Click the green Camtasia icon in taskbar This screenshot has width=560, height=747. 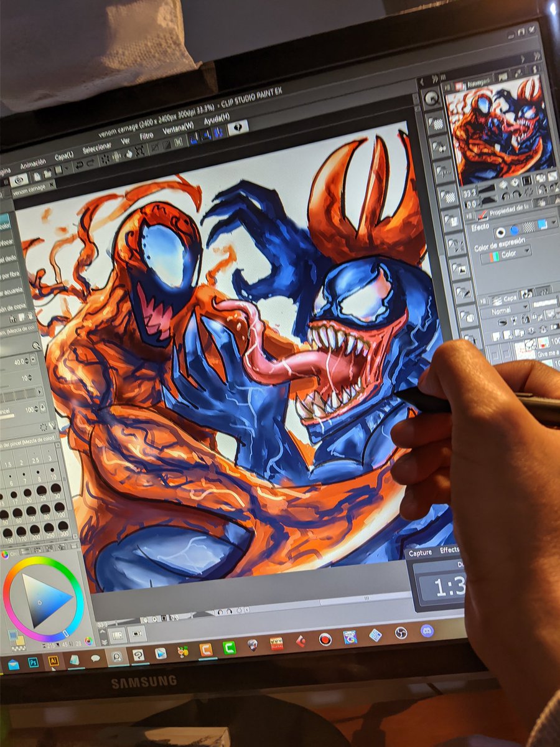tap(229, 647)
